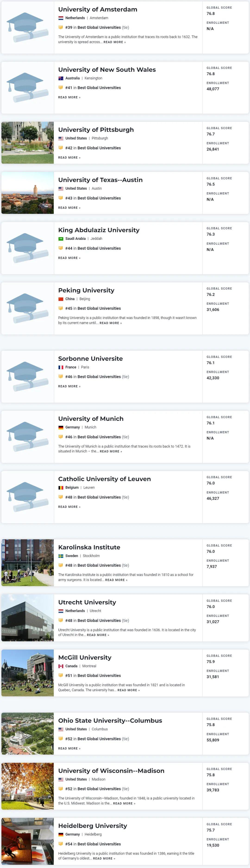Screen dimensions: 250x868
Task: Click the Canada flag next to McGill University
Action: [x=61, y=666]
